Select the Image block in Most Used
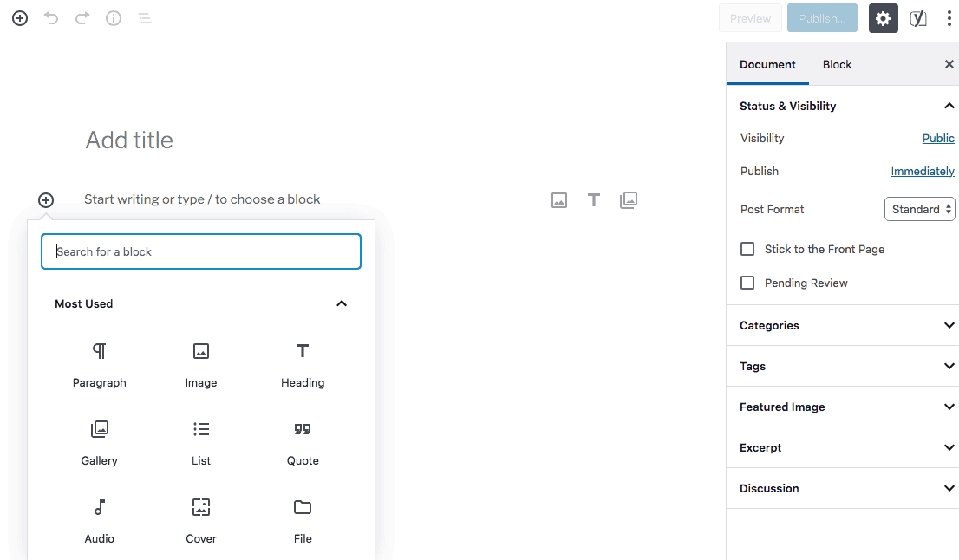 pos(201,366)
